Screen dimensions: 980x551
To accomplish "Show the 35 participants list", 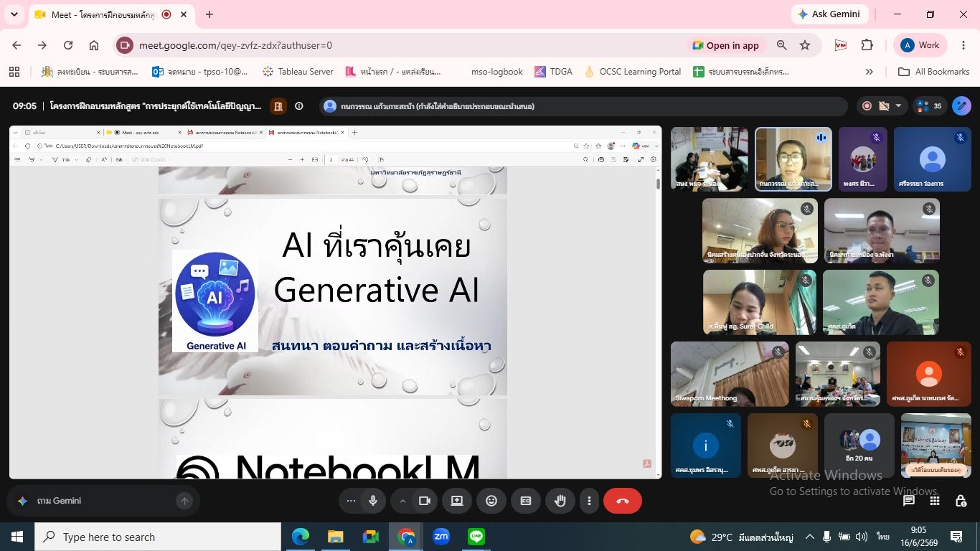I will click(930, 106).
